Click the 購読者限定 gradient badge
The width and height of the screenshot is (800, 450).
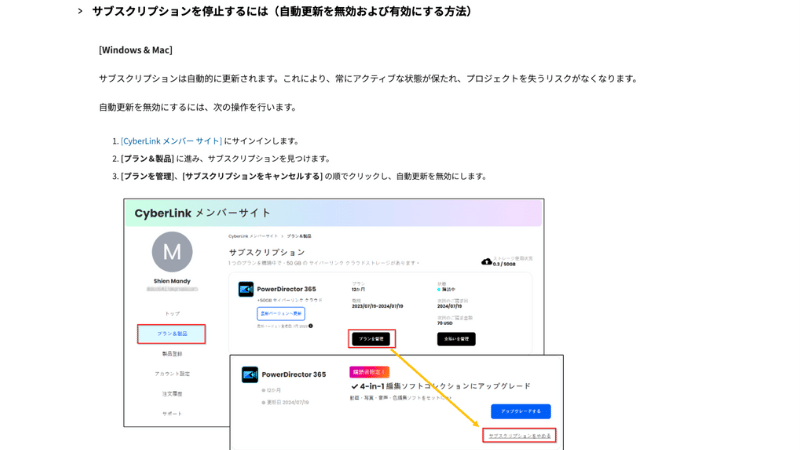[x=369, y=372]
